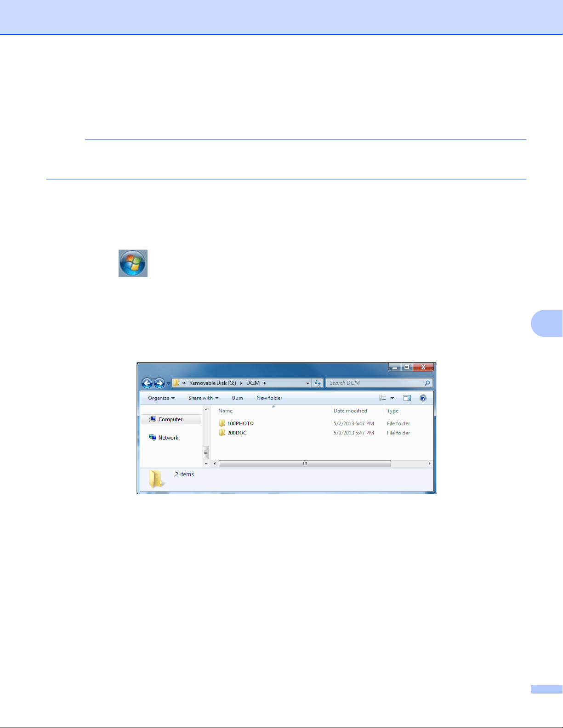Open the Help question mark icon
563x728 pixels.
tap(423, 398)
